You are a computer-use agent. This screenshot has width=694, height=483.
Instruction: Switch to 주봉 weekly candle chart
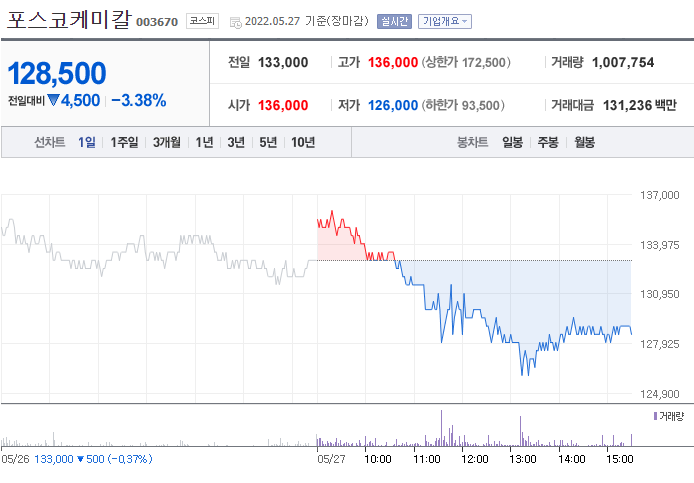pos(548,142)
